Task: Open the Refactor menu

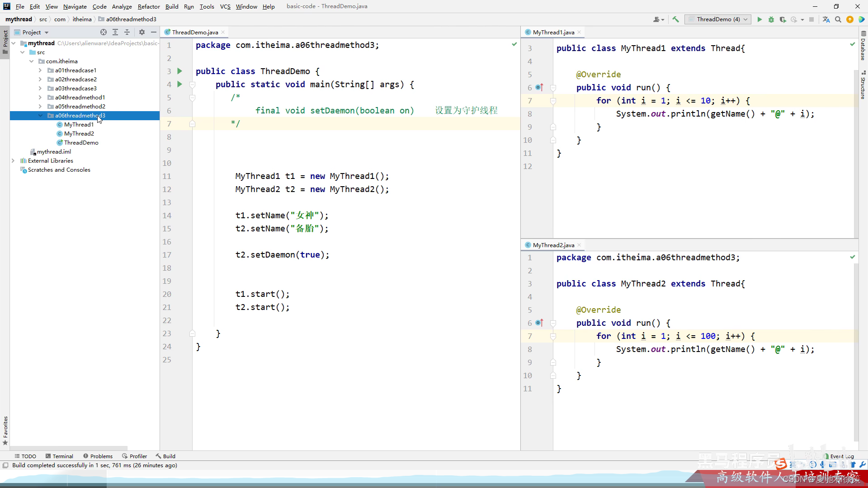Action: (x=149, y=6)
